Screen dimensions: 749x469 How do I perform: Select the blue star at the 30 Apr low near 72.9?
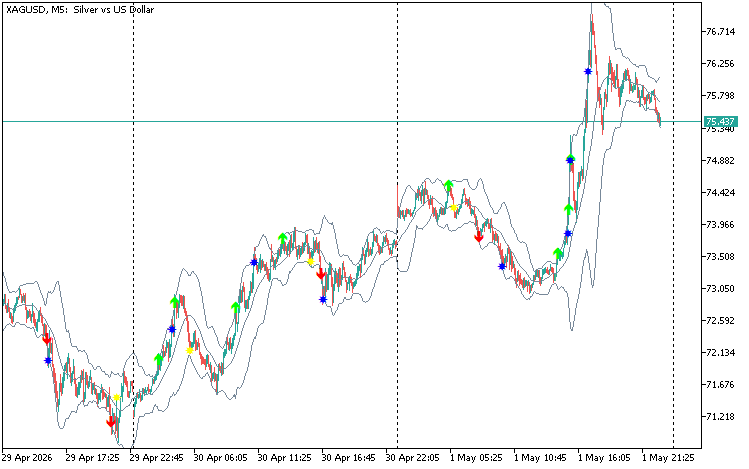click(323, 299)
